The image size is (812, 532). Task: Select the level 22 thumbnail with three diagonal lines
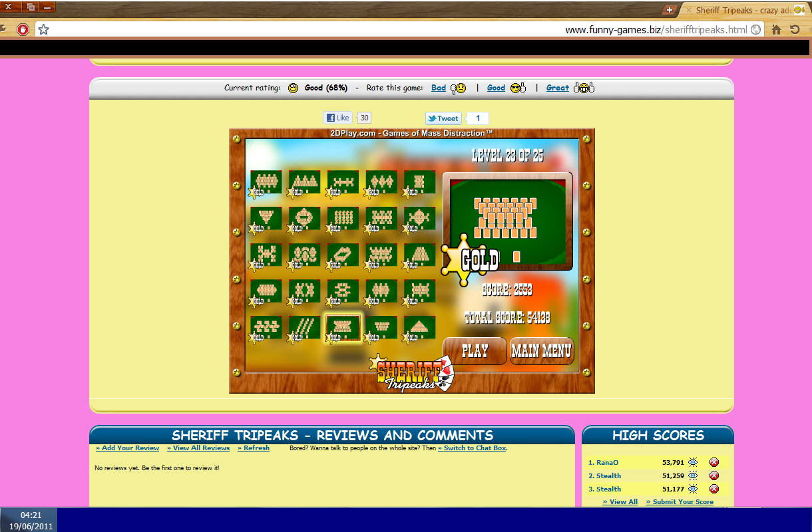point(305,328)
